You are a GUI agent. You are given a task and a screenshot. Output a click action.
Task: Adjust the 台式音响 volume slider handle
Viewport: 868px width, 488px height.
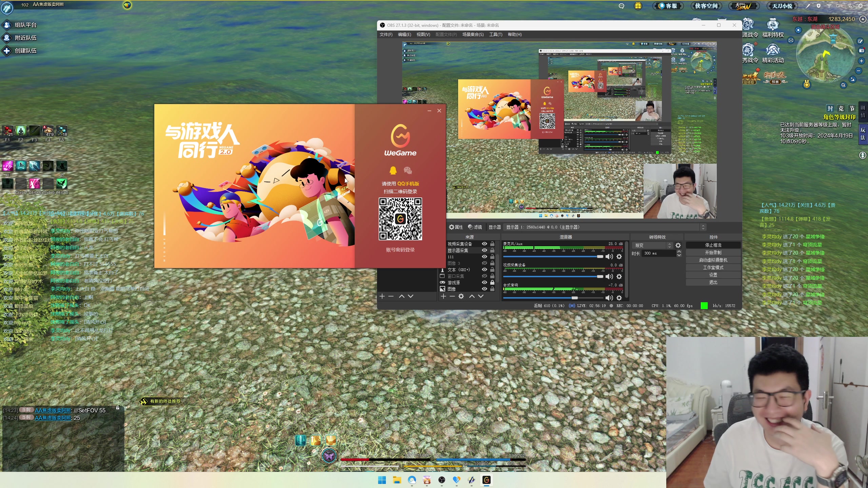pyautogui.click(x=574, y=298)
